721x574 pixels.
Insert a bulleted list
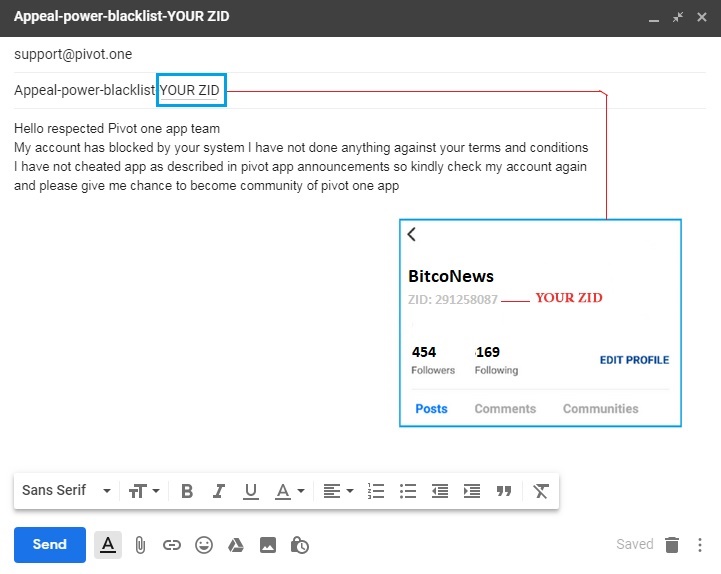[408, 491]
